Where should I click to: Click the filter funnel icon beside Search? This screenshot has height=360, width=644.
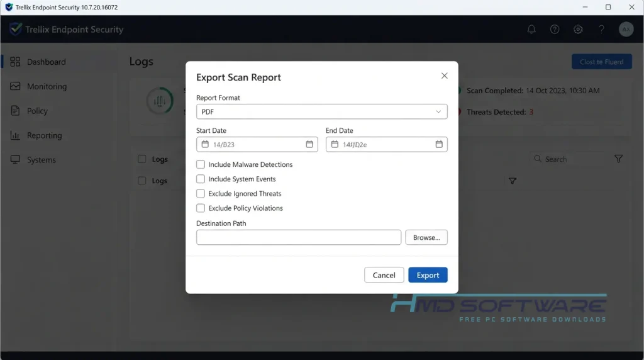pos(619,159)
